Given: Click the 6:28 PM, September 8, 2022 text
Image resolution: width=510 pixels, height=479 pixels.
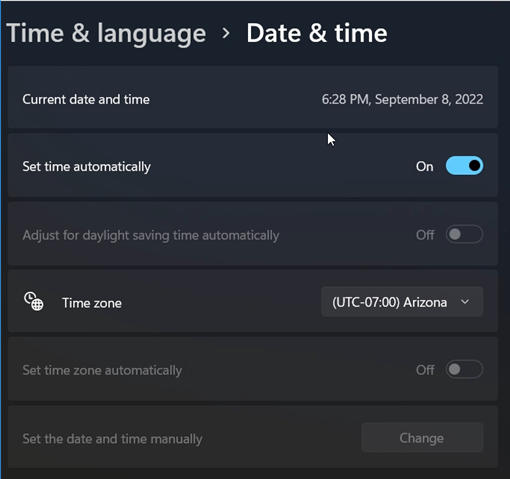Looking at the screenshot, I should [402, 99].
